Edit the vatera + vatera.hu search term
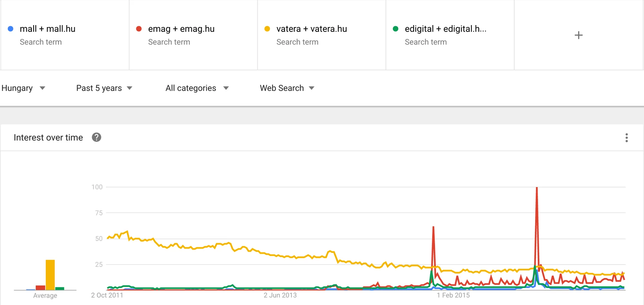 click(x=311, y=29)
